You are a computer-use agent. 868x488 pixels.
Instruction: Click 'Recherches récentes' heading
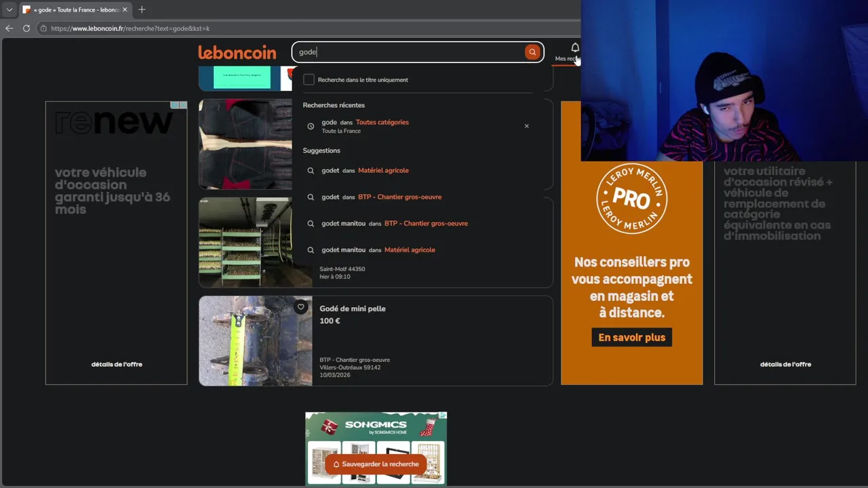coord(334,106)
